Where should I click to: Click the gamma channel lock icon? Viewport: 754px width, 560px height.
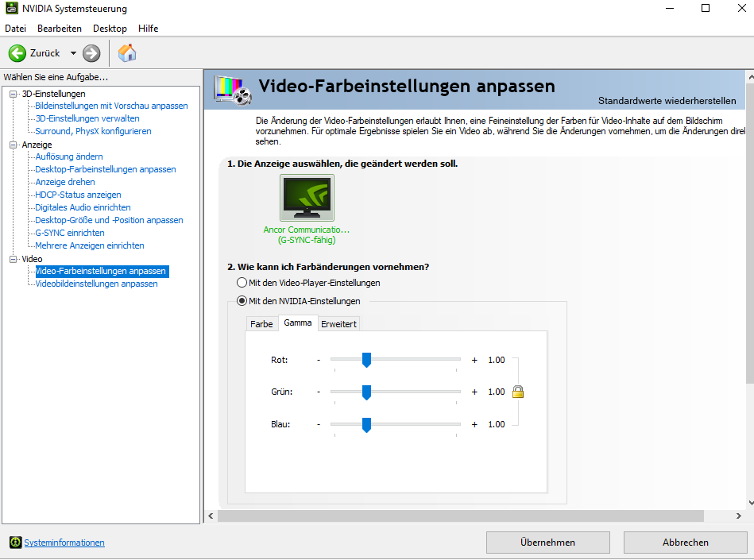pyautogui.click(x=518, y=392)
